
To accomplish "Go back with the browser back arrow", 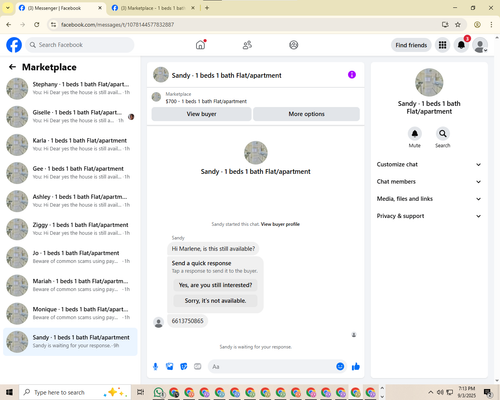I will [x=9, y=24].
